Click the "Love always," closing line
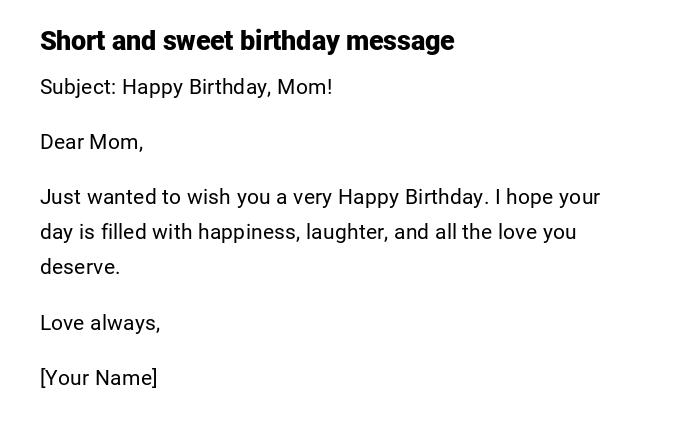700x440 pixels. tap(100, 323)
